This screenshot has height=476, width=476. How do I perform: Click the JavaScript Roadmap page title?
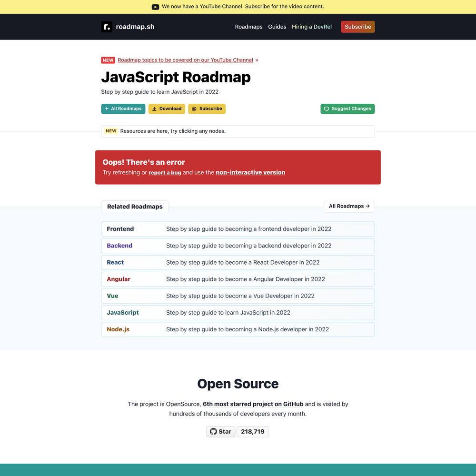176,77
